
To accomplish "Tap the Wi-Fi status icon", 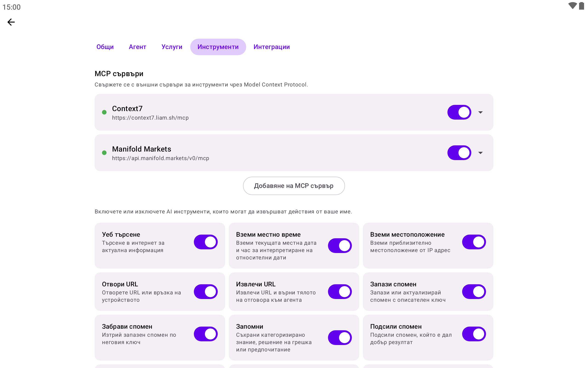I will pos(572,6).
